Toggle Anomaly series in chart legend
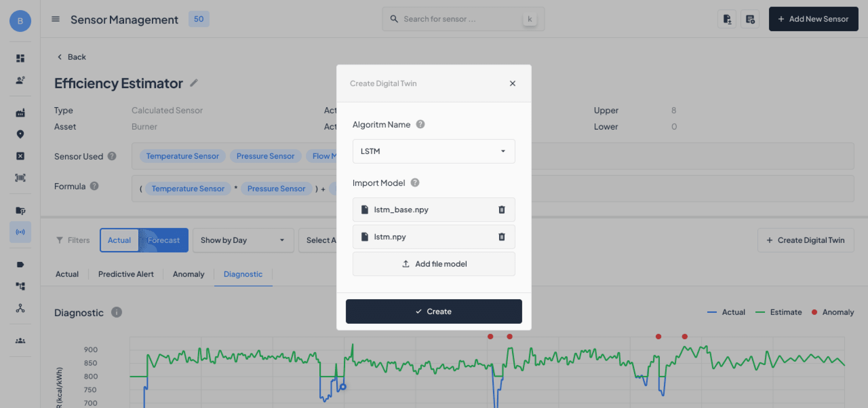 [832, 312]
